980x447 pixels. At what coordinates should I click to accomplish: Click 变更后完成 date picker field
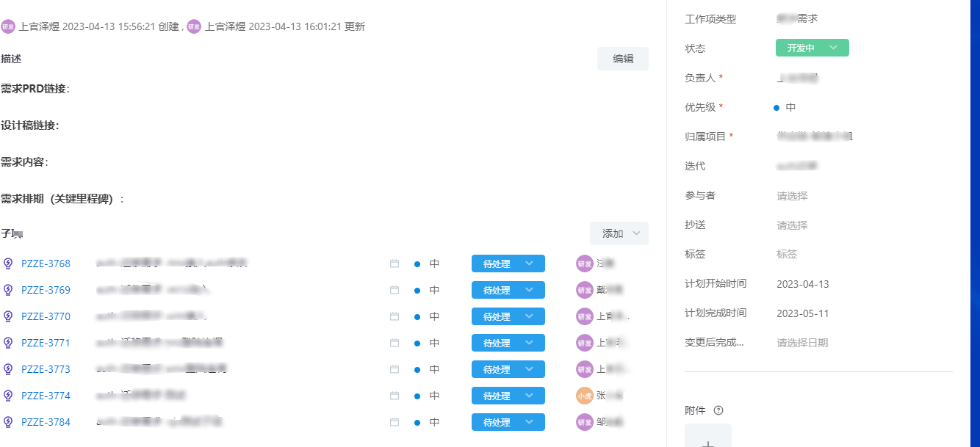coord(802,343)
